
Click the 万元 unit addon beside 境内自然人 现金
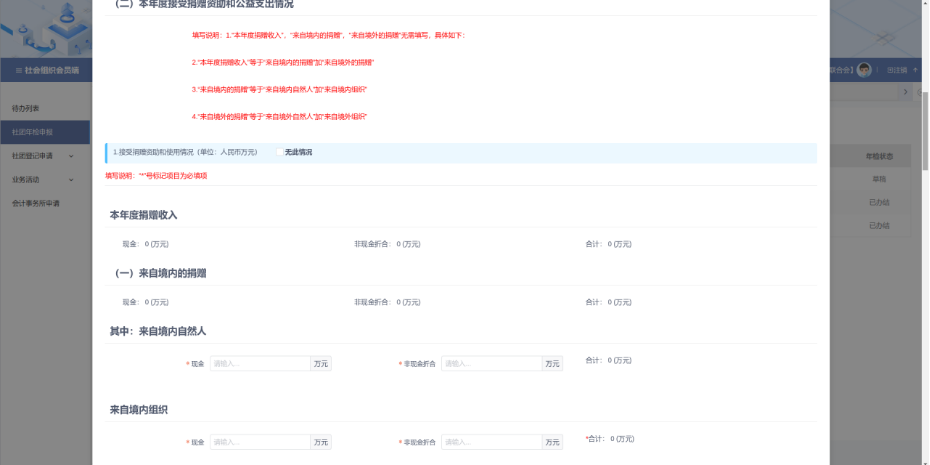(320, 364)
